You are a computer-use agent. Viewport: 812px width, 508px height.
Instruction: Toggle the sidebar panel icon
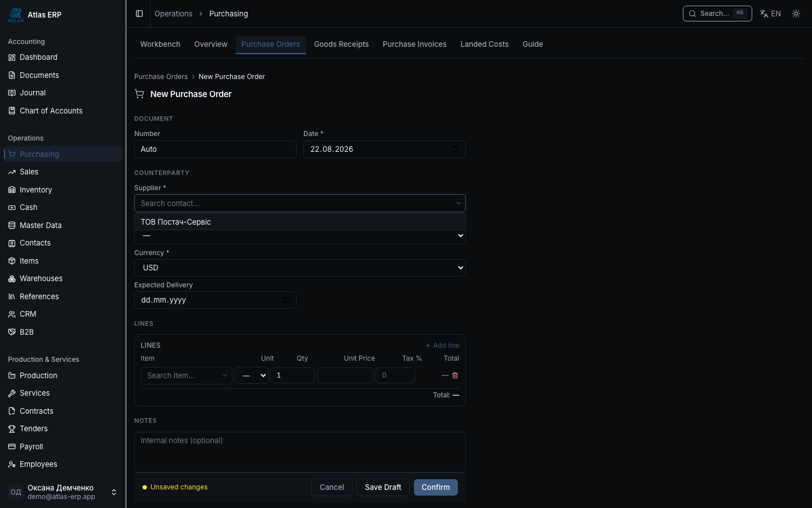[x=139, y=14]
